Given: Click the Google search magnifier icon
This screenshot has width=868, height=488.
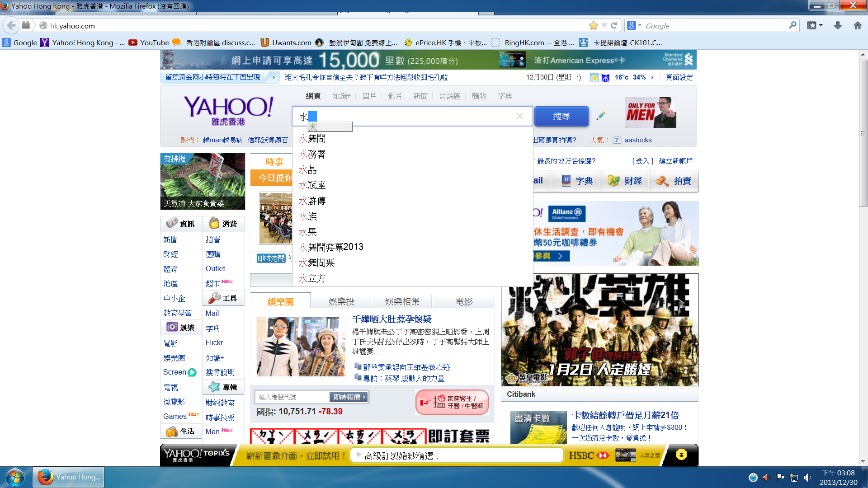Looking at the screenshot, I should 793,26.
